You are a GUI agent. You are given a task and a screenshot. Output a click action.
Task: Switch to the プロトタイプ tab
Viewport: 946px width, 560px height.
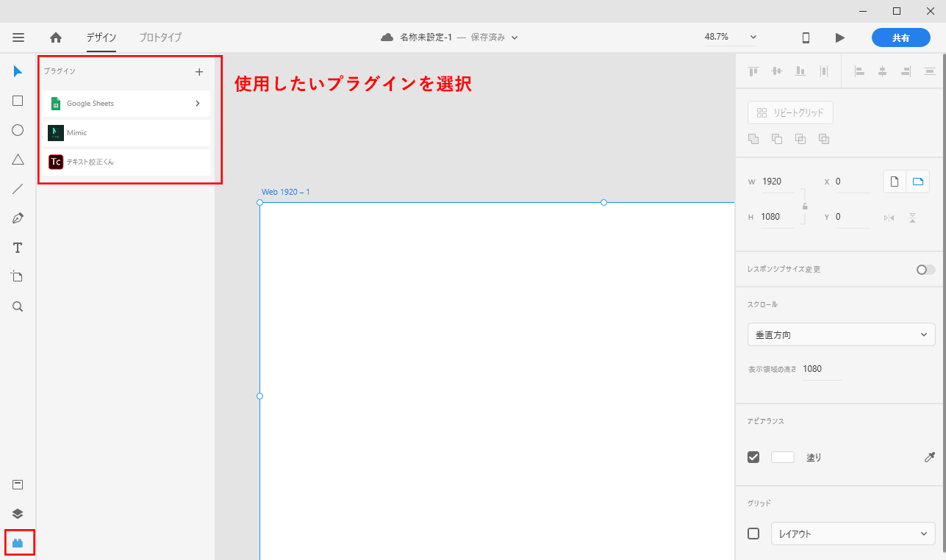[160, 37]
